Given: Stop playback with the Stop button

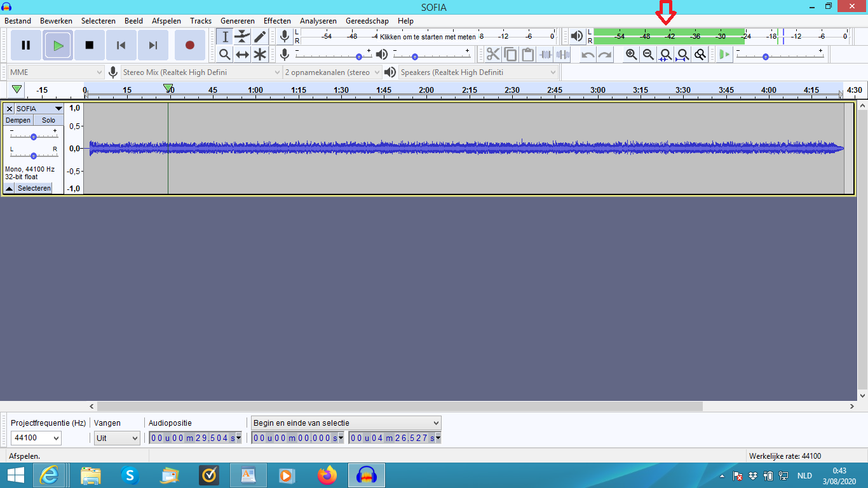Looking at the screenshot, I should (x=90, y=45).
